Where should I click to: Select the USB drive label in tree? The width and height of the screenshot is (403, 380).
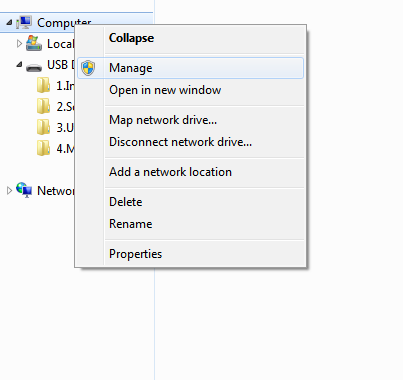(x=60, y=65)
